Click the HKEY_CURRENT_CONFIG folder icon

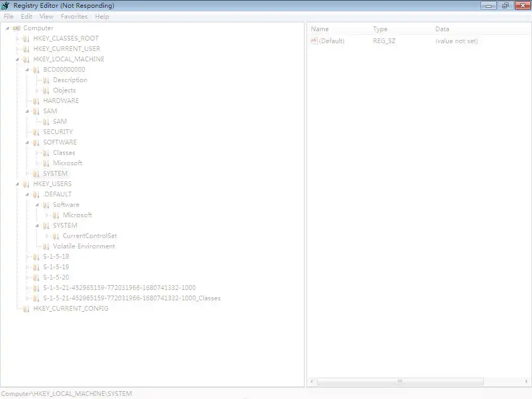tap(26, 309)
